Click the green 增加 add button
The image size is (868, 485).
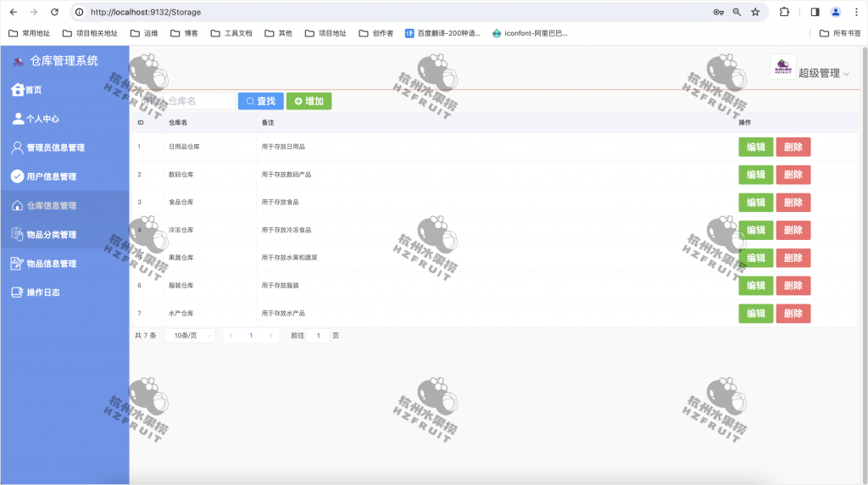(309, 101)
